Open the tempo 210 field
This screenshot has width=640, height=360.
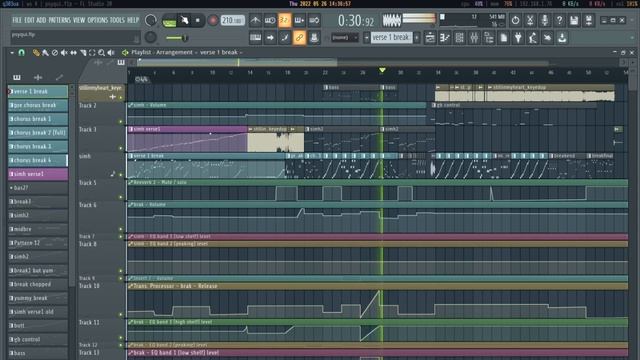pyautogui.click(x=232, y=20)
